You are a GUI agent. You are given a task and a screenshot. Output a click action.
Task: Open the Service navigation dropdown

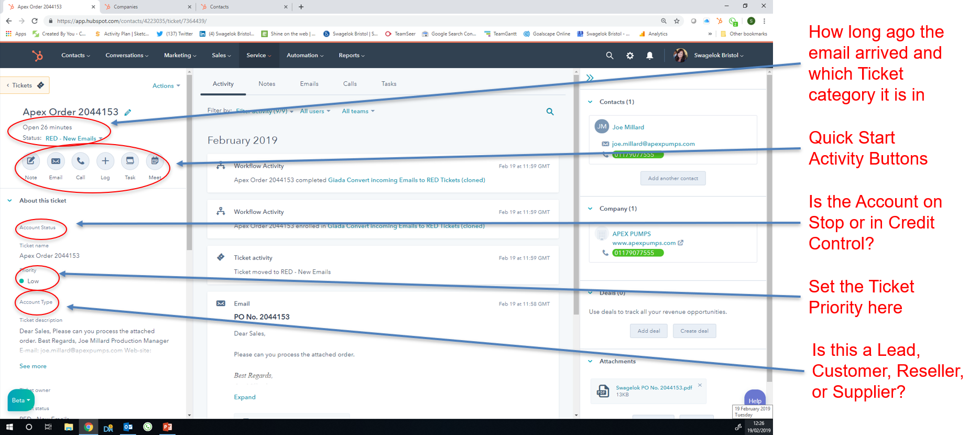pos(259,56)
